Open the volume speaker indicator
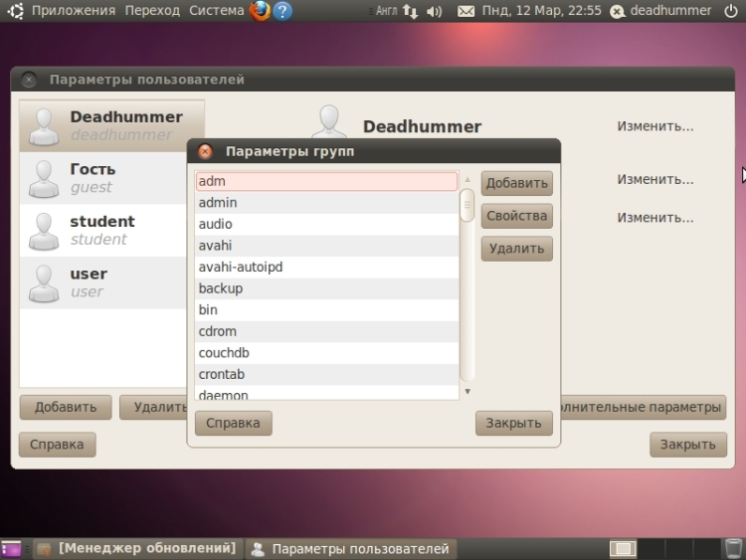This screenshot has width=746, height=560. (x=434, y=11)
